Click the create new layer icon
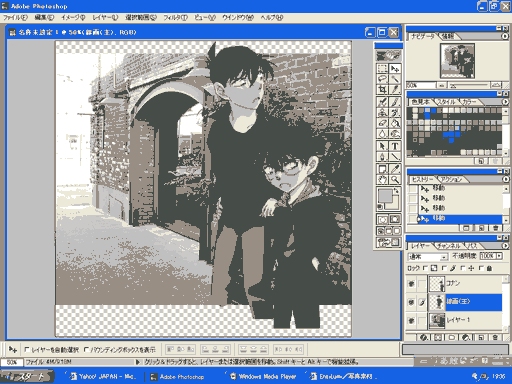 [x=481, y=337]
